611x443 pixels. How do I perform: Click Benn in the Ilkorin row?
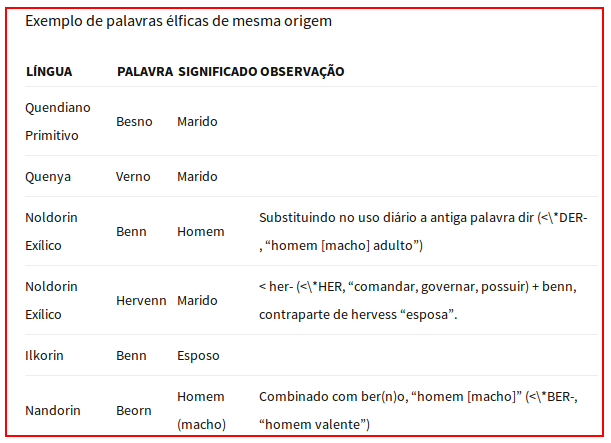coord(131,356)
